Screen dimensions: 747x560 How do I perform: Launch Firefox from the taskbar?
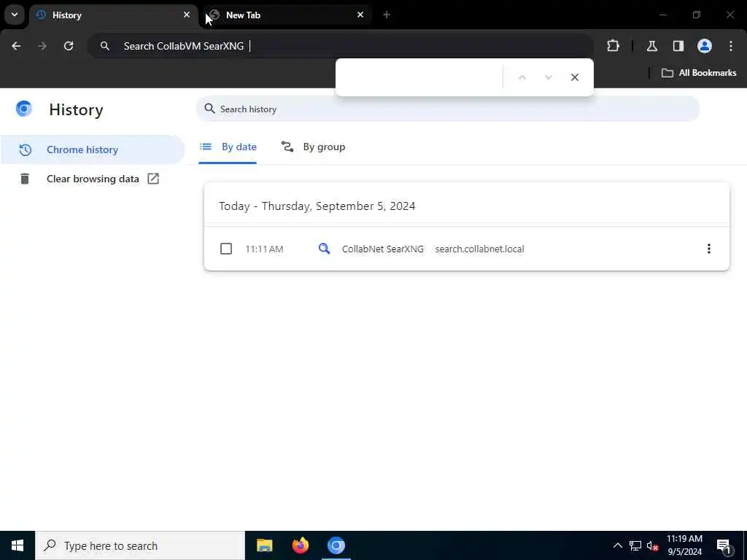pyautogui.click(x=300, y=545)
